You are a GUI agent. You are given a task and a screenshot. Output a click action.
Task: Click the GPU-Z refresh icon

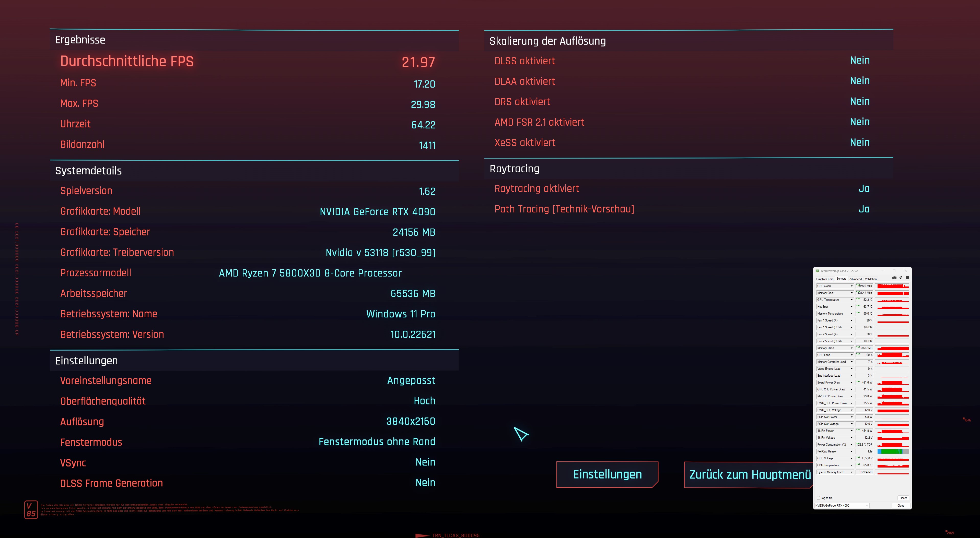901,278
